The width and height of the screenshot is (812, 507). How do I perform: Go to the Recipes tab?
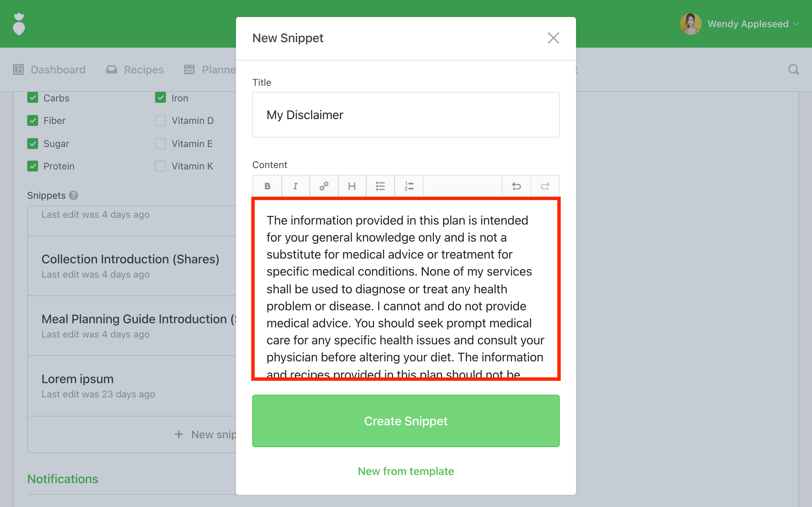pyautogui.click(x=135, y=70)
